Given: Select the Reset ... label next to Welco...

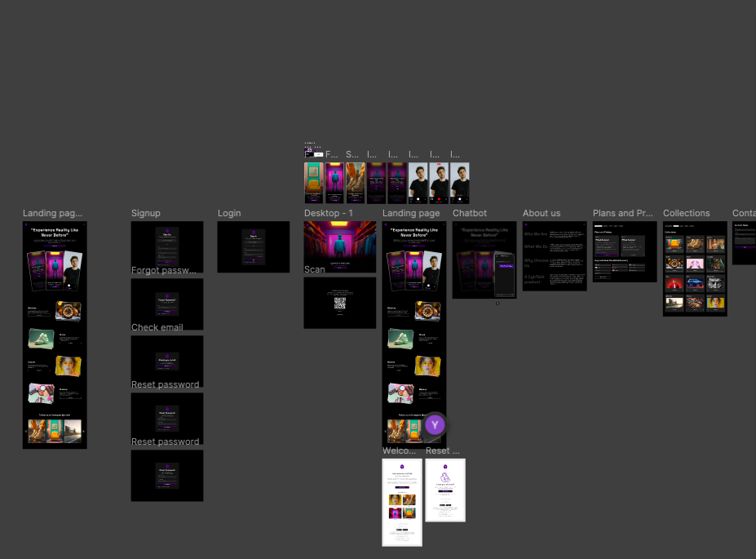Looking at the screenshot, I should [x=443, y=450].
